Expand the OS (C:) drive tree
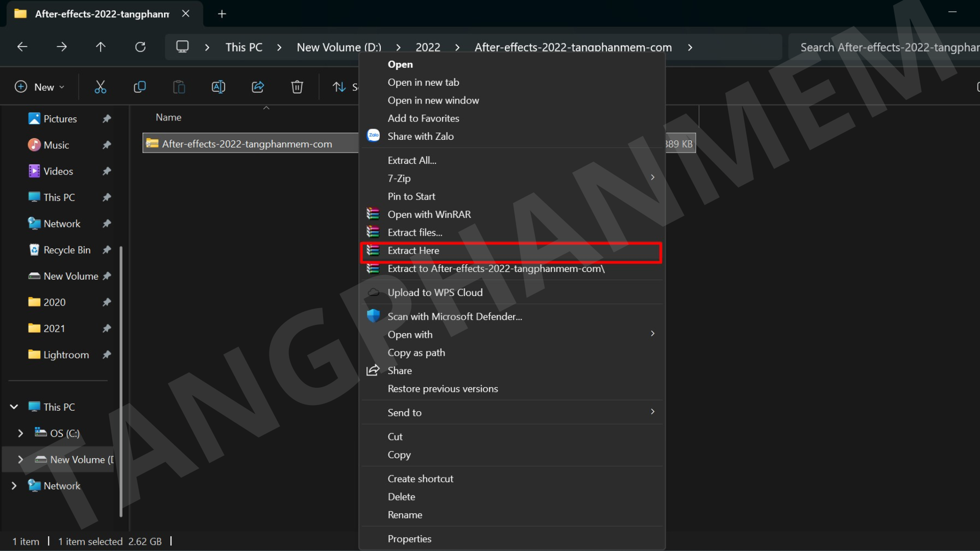 [x=20, y=433]
